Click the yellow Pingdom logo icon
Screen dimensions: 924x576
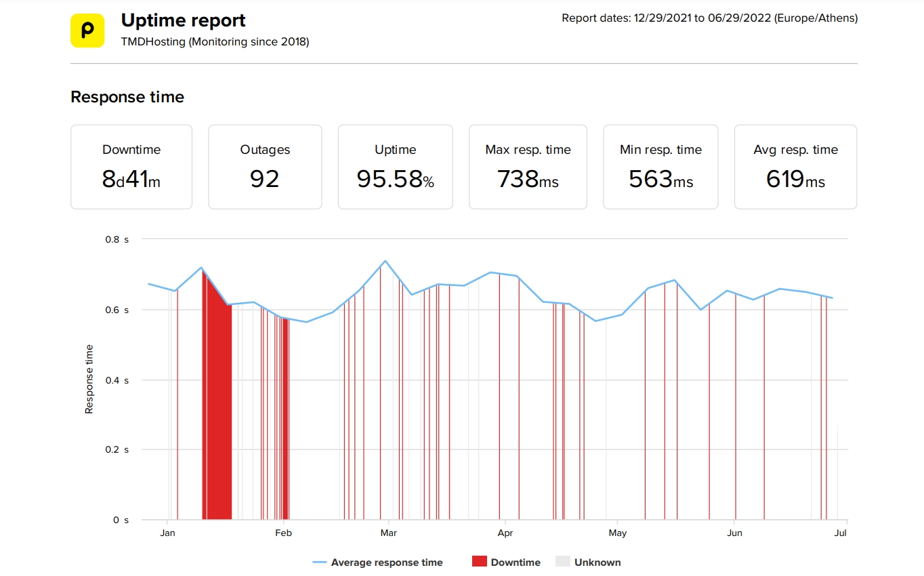pos(87,30)
